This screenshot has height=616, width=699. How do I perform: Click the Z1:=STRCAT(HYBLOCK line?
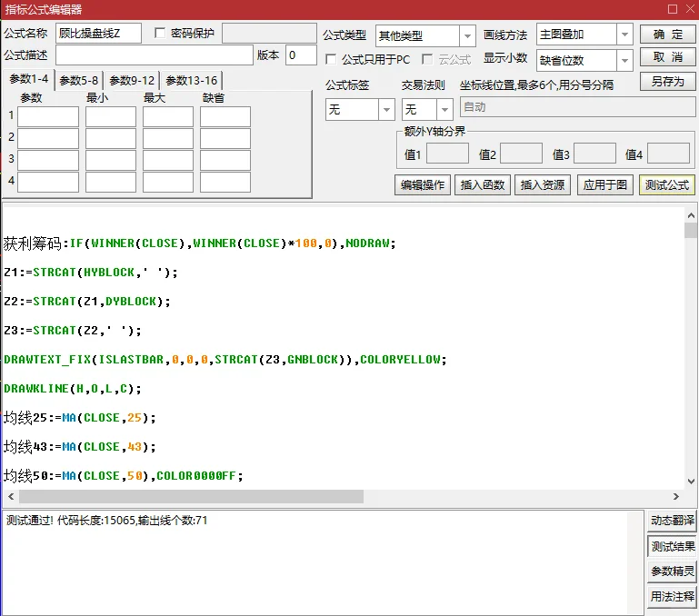91,273
